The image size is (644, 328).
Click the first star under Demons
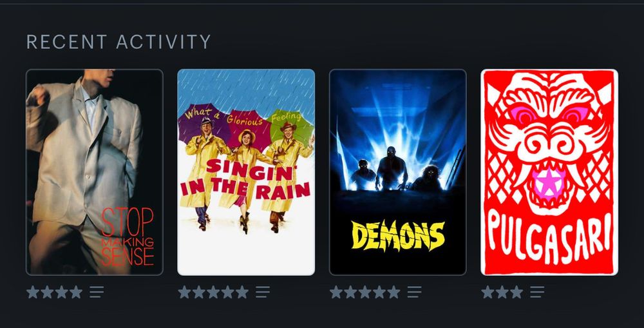[x=336, y=292]
